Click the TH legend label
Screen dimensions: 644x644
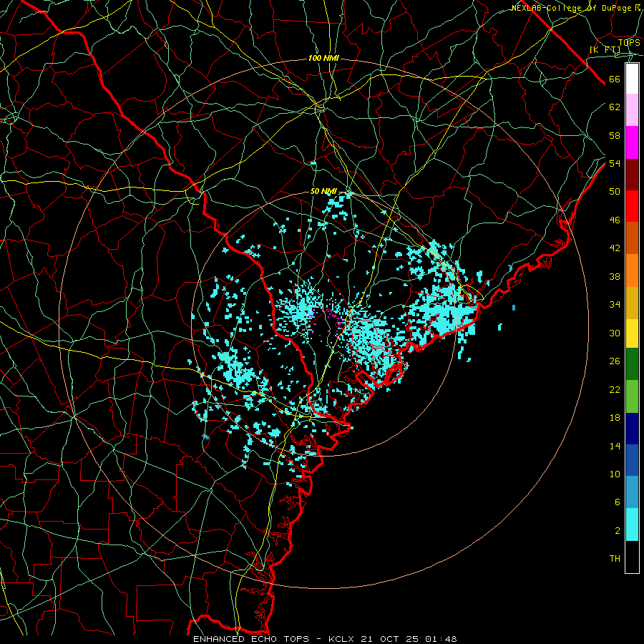pyautogui.click(x=615, y=559)
